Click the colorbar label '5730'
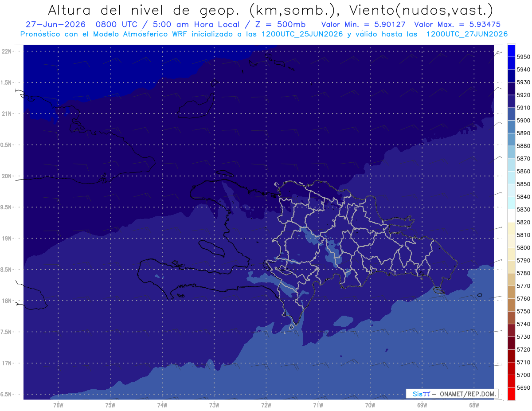Viewport: 532px width, 411px height. click(524, 337)
